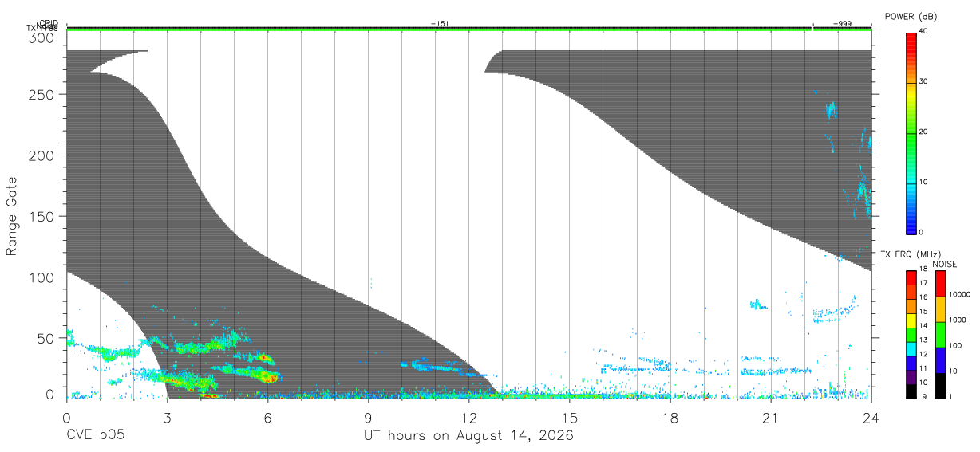Viewport: 980px width, 452px height.
Task: Click the POWER (dB) colorbar title
Action: pyautogui.click(x=911, y=17)
